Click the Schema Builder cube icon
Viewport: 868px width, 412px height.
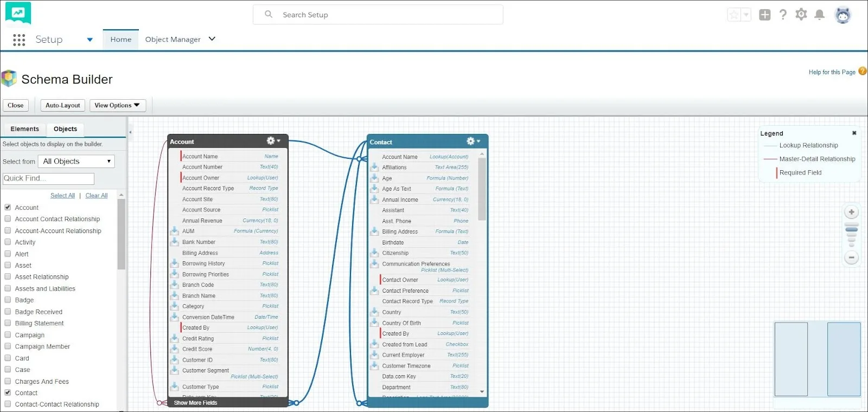9,79
